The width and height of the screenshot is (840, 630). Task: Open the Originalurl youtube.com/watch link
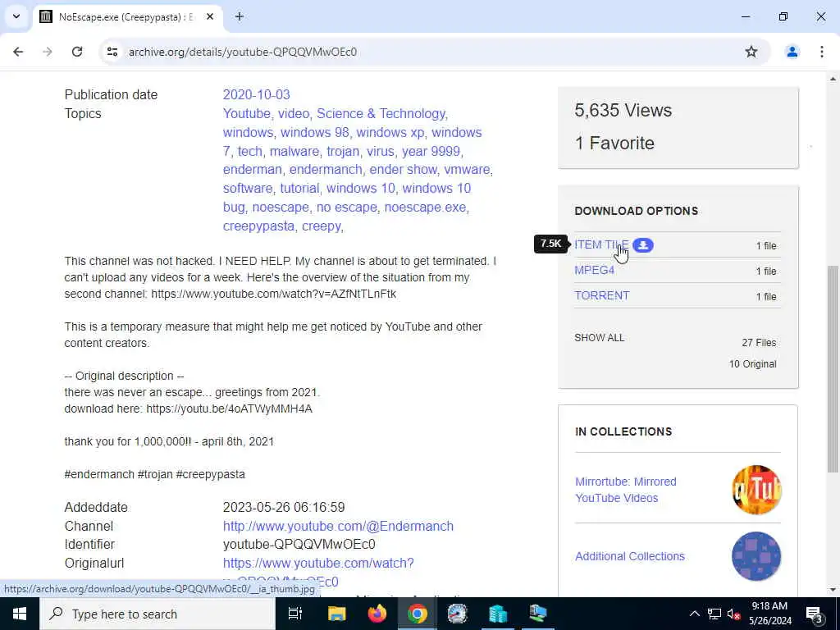coord(318,563)
